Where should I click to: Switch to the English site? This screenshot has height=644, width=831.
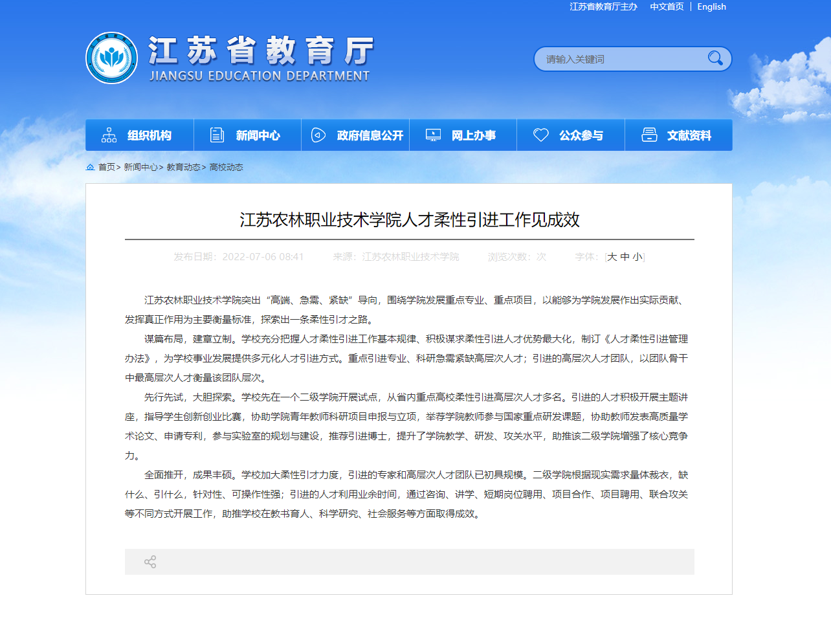tap(711, 6)
